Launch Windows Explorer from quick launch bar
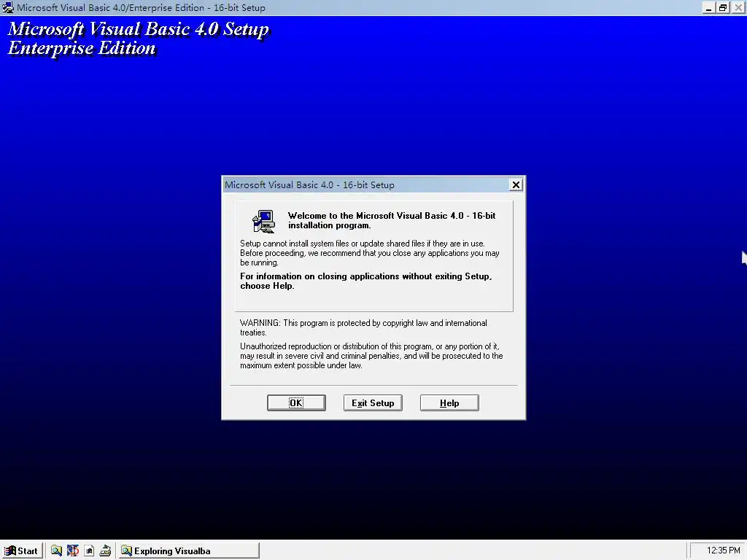Viewport: 747px width, 560px height. 57,551
